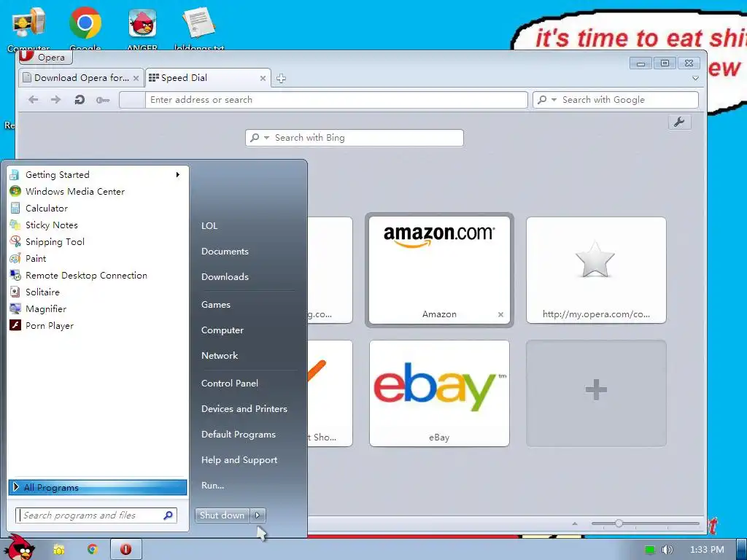This screenshot has width=747, height=560.
Task: Click the Shut down button
Action: (222, 516)
